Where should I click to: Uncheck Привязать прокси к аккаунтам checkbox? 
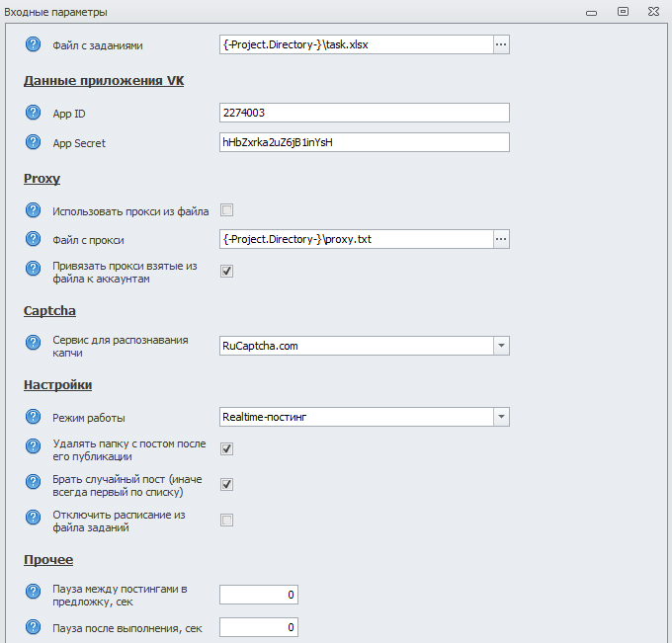[226, 272]
